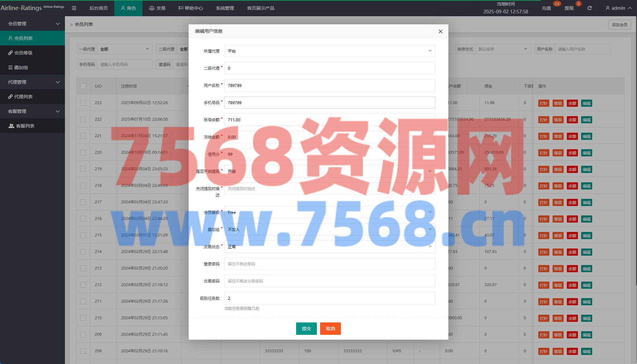Open the 交易 top menu
The width and height of the screenshot is (637, 364).
click(x=157, y=8)
